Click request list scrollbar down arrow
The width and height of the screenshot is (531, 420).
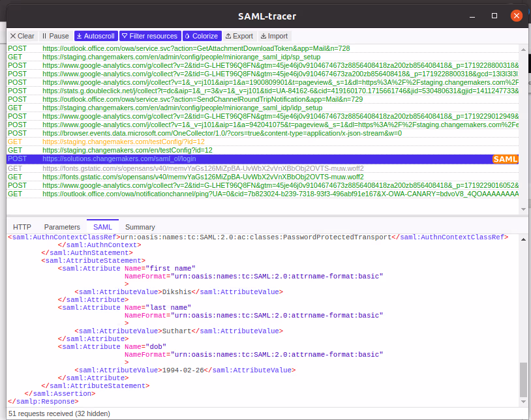(x=523, y=209)
